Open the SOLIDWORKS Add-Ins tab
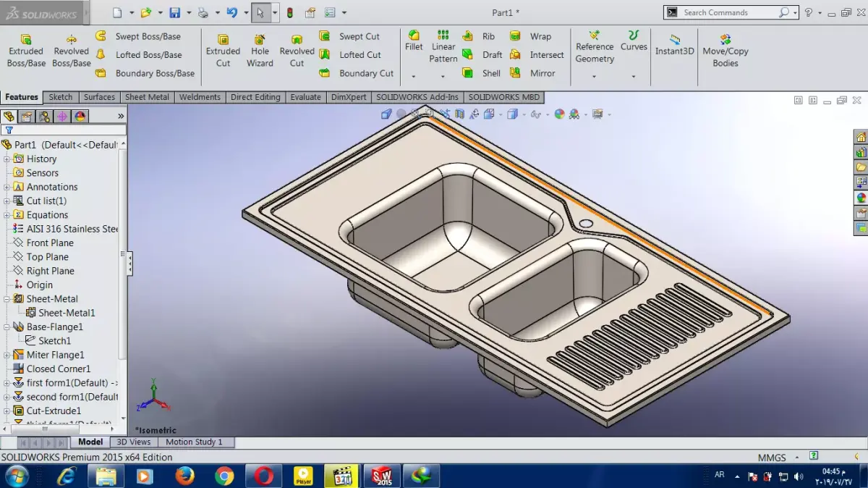The image size is (868, 488). coord(416,97)
